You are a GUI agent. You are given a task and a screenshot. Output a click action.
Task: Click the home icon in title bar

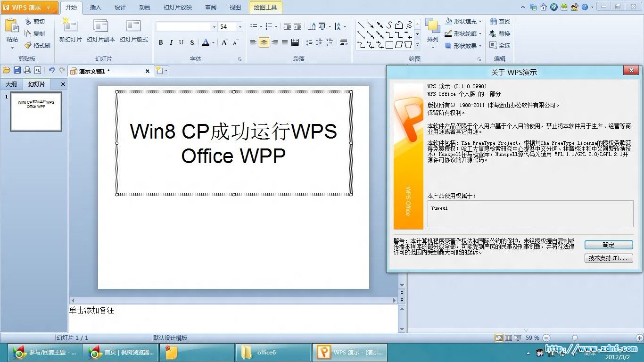(x=544, y=7)
